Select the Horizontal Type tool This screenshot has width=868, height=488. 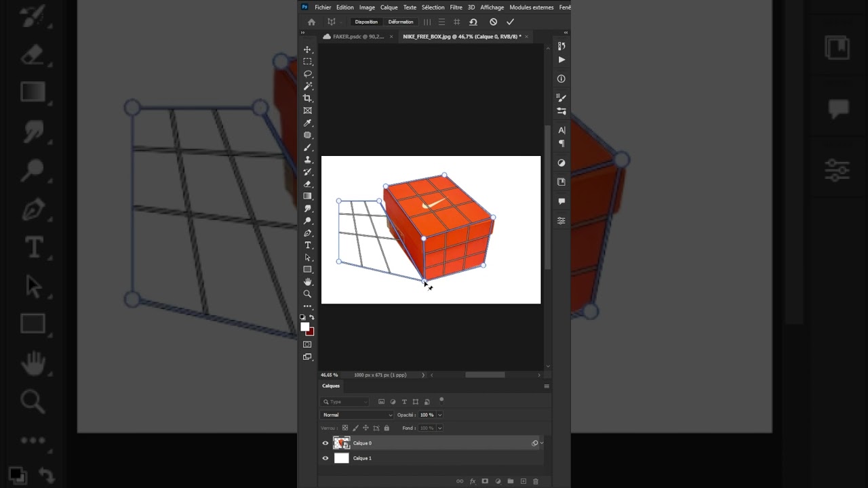pos(307,245)
